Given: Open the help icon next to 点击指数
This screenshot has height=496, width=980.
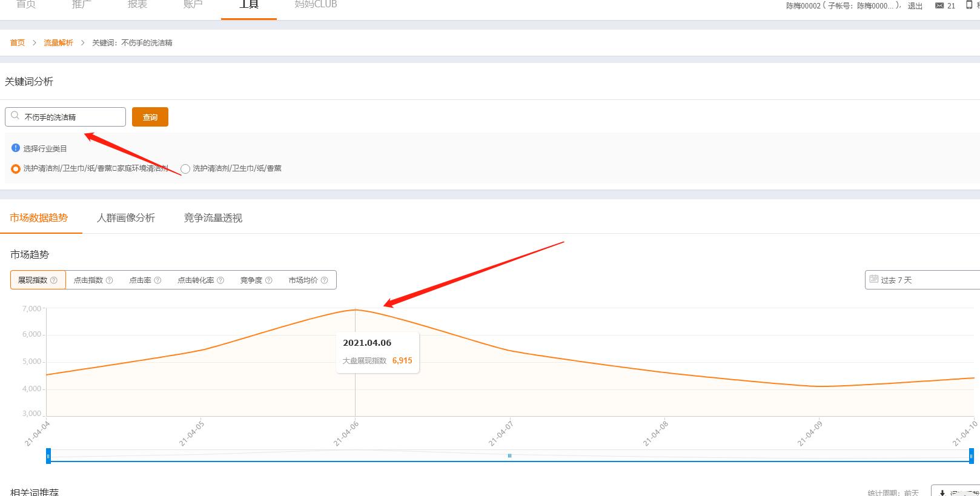Looking at the screenshot, I should pos(110,280).
